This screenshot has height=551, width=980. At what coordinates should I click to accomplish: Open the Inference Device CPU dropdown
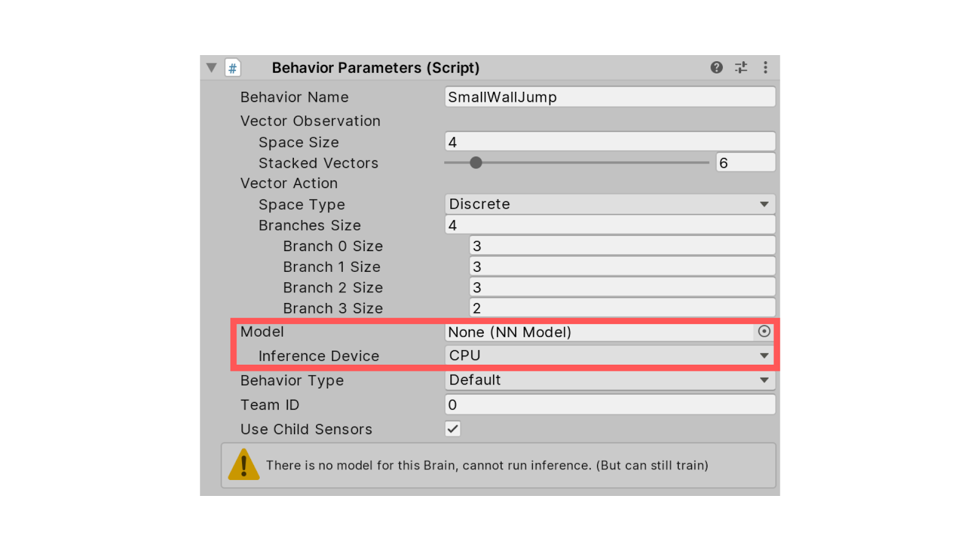[x=610, y=355]
